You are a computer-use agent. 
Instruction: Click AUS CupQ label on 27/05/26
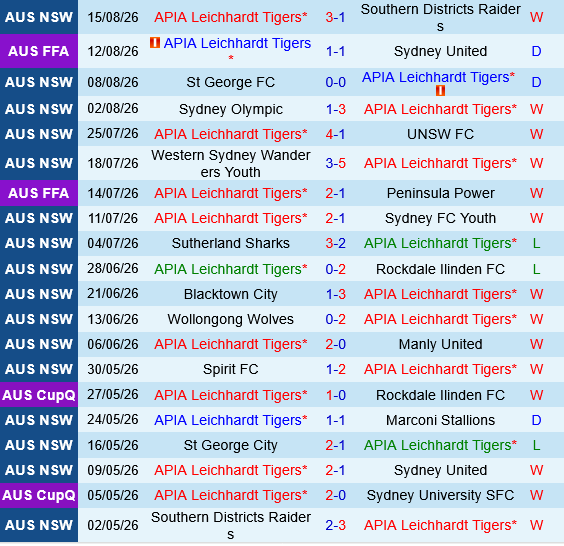38,395
